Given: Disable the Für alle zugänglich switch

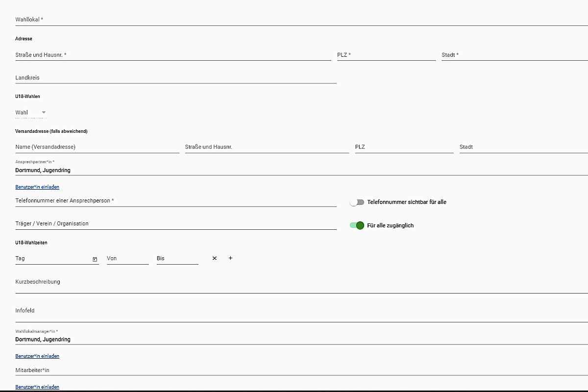Looking at the screenshot, I should tap(357, 225).
